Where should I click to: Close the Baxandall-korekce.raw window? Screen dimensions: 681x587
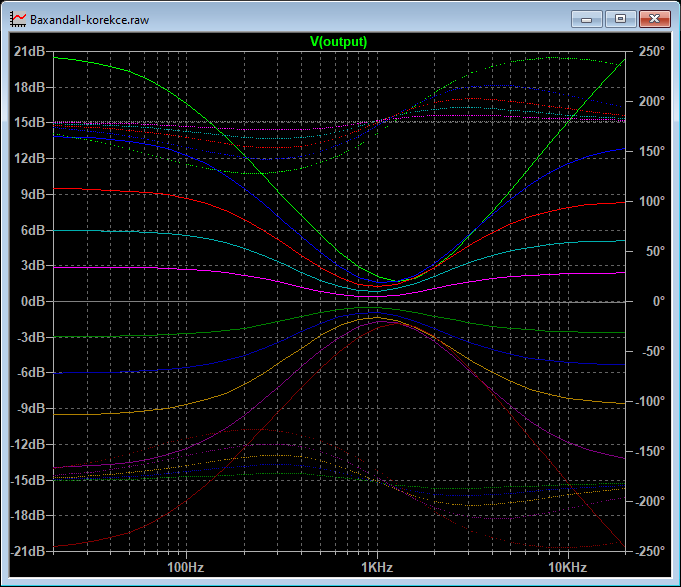tap(655, 19)
